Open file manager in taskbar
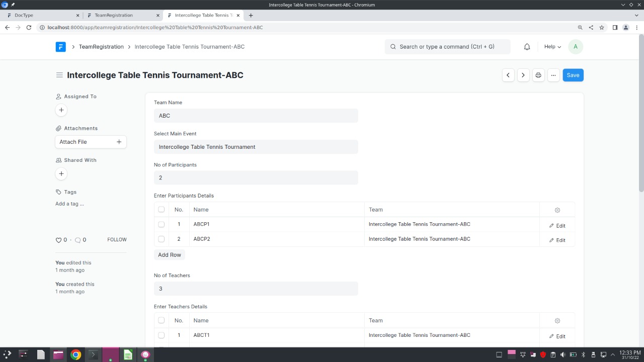Screen dimensions: 644x362 tap(58, 354)
